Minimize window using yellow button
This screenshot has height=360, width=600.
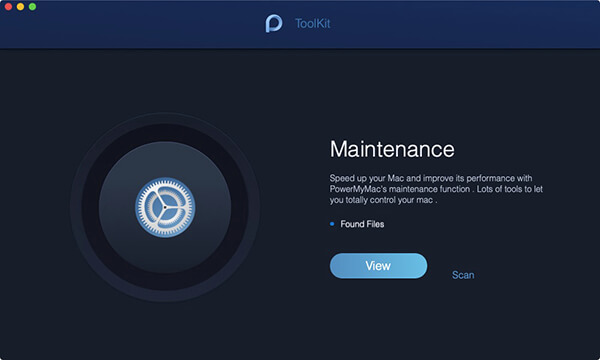tap(20, 7)
